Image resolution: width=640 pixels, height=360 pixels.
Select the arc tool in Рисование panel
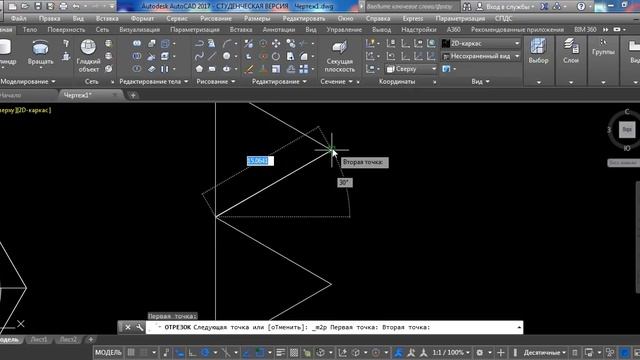point(227,43)
